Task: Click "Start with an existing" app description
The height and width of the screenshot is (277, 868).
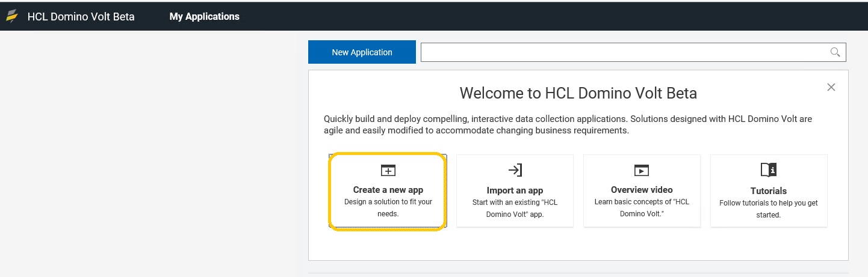Action: click(x=515, y=209)
